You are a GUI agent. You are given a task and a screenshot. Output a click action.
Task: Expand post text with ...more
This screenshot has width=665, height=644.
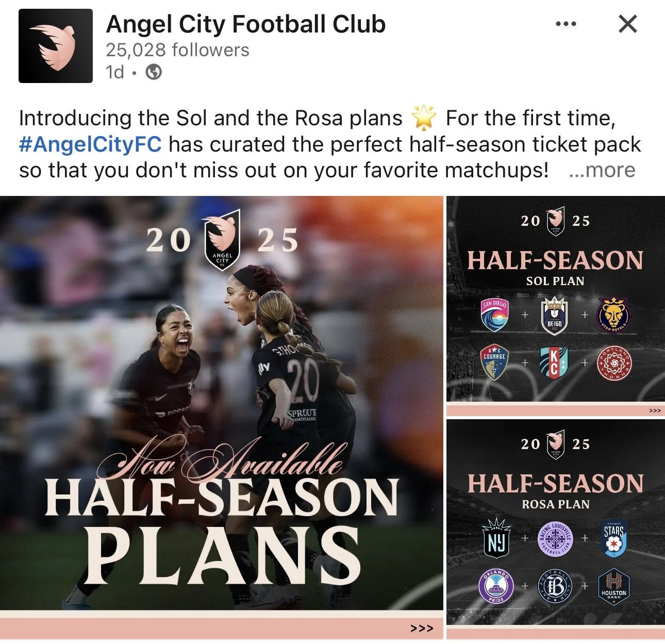602,170
